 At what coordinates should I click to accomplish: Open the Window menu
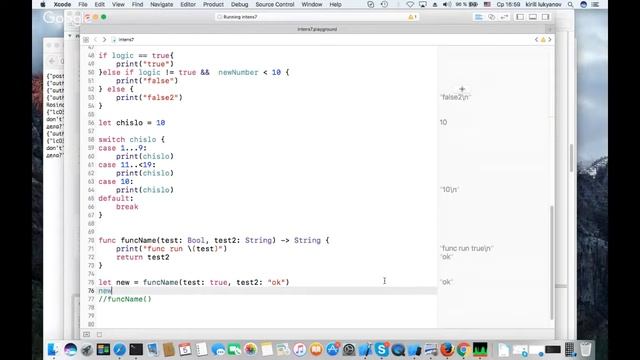[312, 4]
